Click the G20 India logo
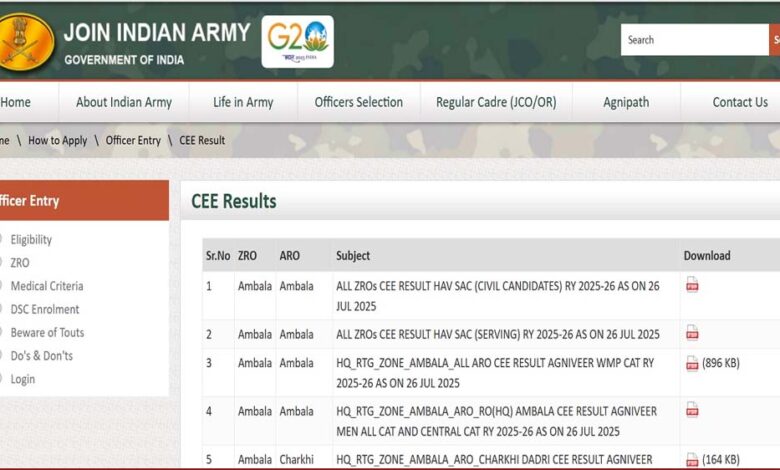This screenshot has width=780, height=470. pyautogui.click(x=297, y=41)
